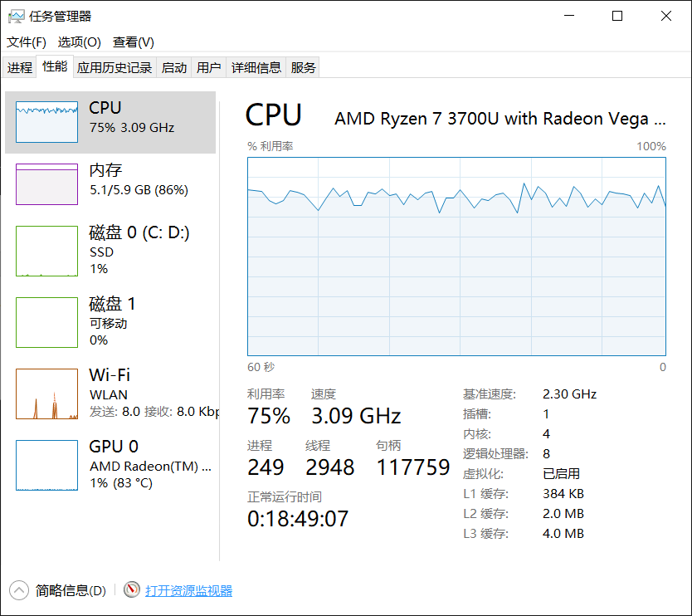692x616 pixels.
Task: Switch to the 用户 tab
Action: coord(209,68)
